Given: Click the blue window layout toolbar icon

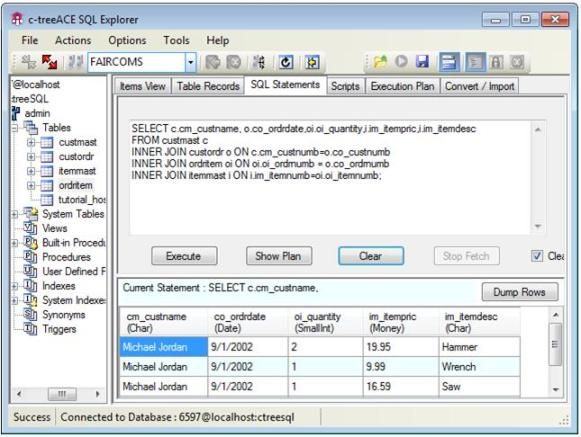Looking at the screenshot, I should tap(449, 62).
